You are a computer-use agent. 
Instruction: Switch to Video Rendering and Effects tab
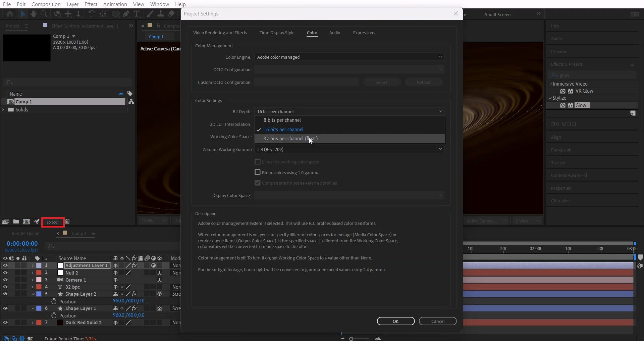220,33
